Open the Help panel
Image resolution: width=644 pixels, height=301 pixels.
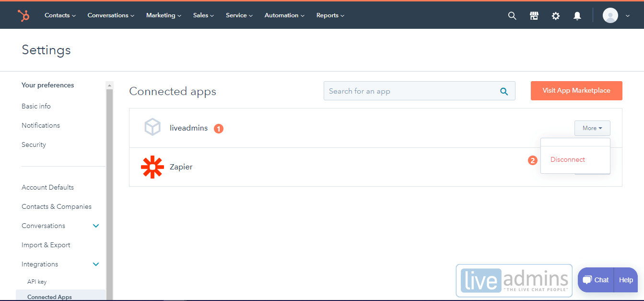click(x=625, y=279)
